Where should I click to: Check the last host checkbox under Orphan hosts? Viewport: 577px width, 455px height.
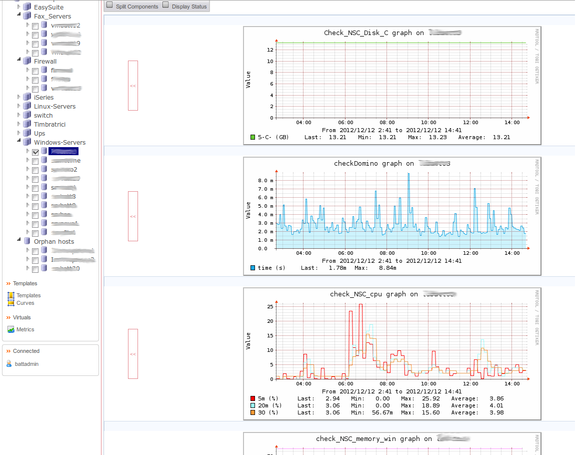(x=35, y=269)
